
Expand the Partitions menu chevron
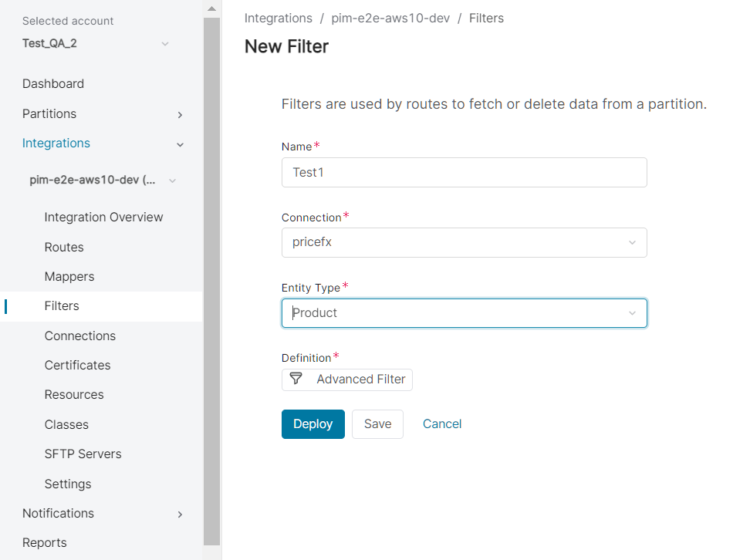pos(180,114)
